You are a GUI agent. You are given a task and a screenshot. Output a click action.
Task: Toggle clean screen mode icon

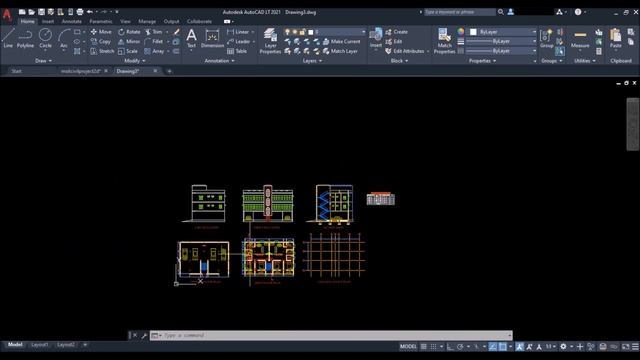(x=626, y=347)
